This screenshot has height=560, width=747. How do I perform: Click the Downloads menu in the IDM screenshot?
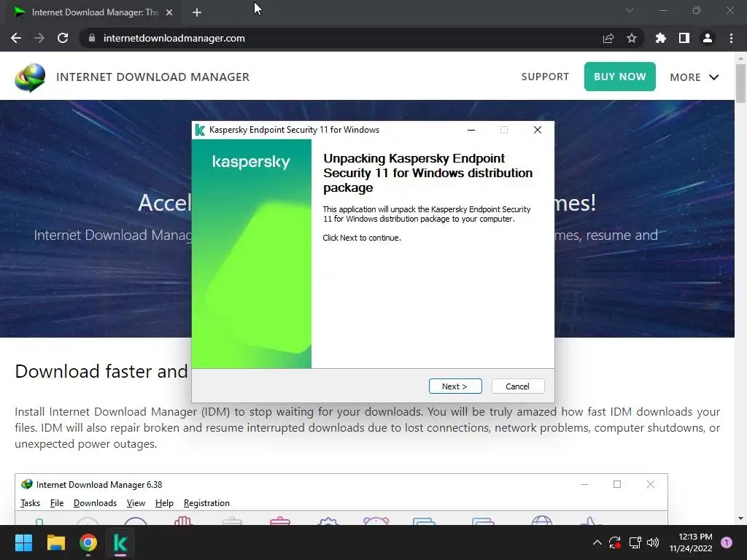coord(95,503)
